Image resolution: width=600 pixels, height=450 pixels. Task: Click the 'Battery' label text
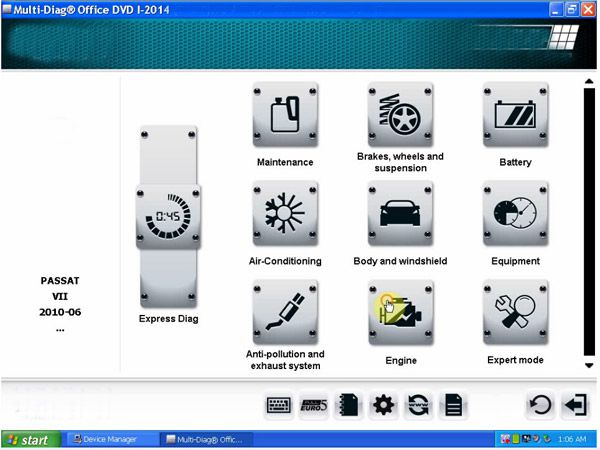point(515,162)
